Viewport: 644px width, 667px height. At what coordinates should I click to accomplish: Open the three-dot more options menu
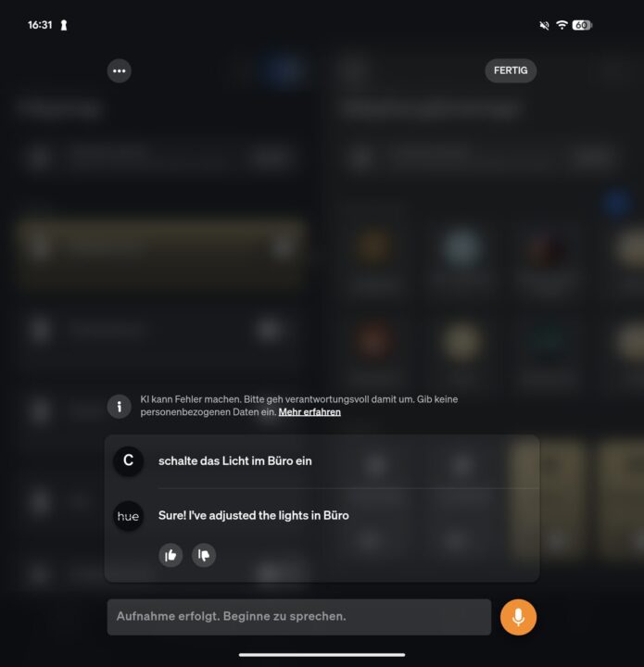point(120,70)
